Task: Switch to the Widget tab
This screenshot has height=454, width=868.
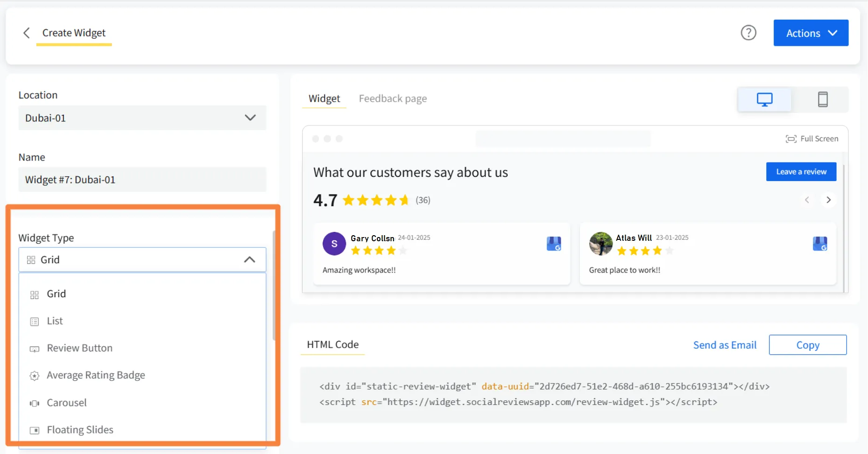Action: tap(324, 98)
